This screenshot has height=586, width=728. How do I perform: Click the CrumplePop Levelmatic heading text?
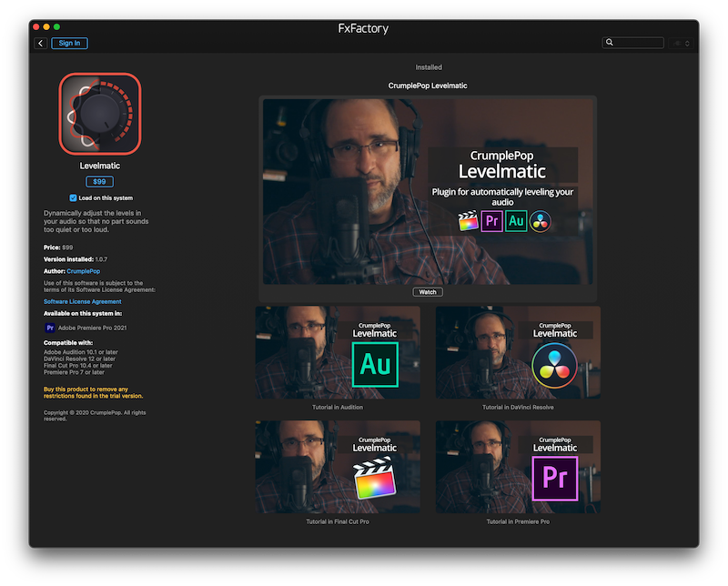[428, 86]
